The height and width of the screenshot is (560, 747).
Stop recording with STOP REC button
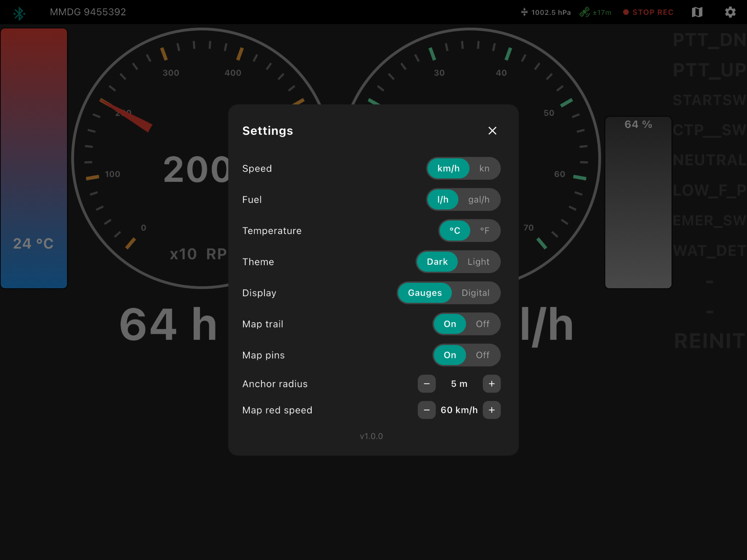pyautogui.click(x=648, y=12)
